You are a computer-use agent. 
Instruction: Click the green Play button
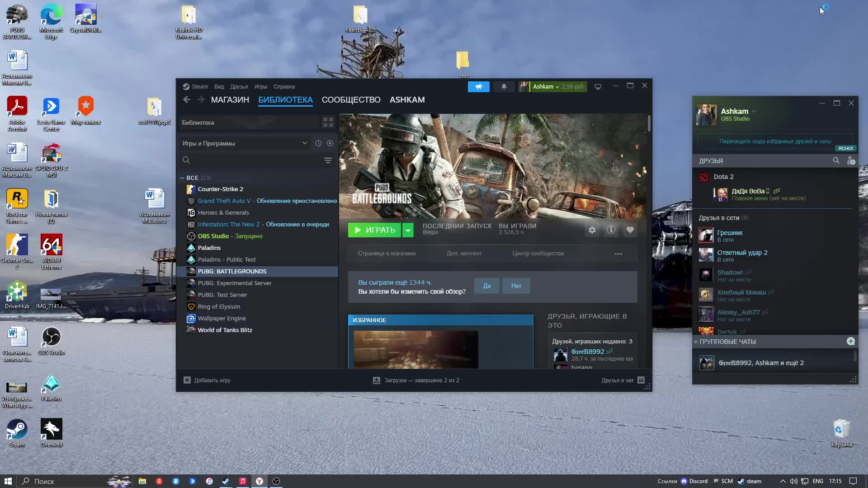click(x=374, y=230)
